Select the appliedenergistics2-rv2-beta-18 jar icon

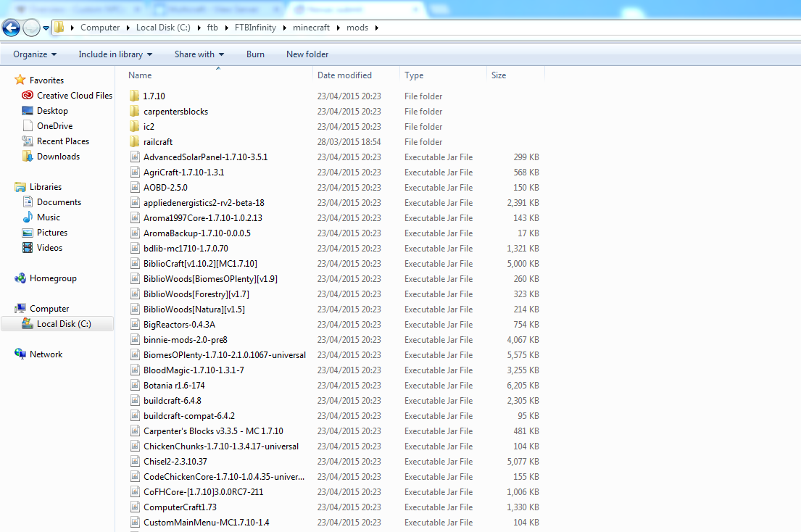(135, 203)
